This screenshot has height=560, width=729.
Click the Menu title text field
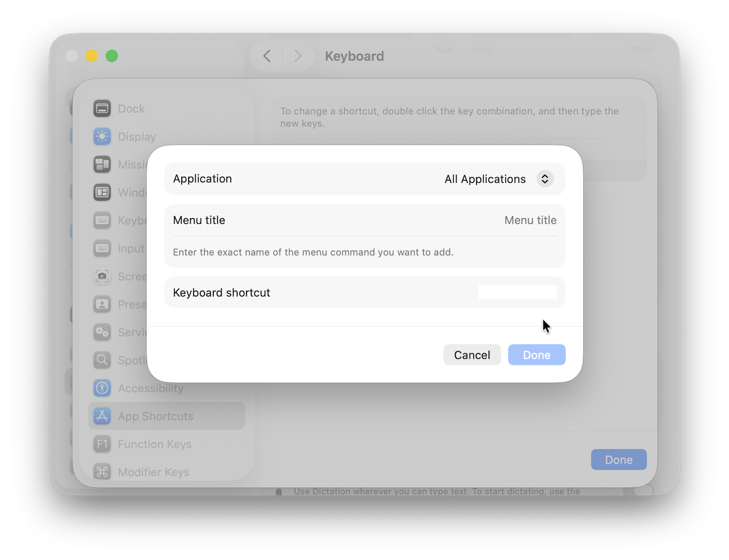[x=530, y=220]
